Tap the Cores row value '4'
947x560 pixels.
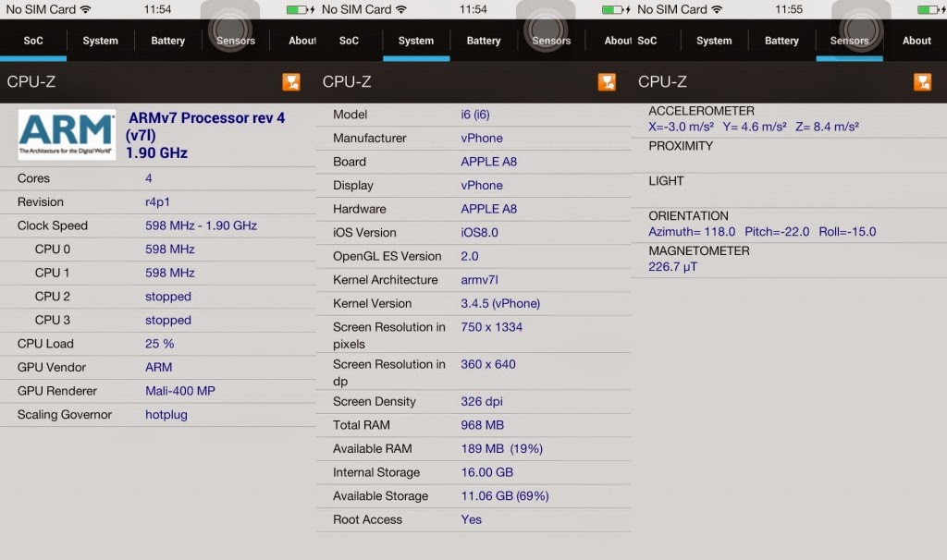click(149, 178)
